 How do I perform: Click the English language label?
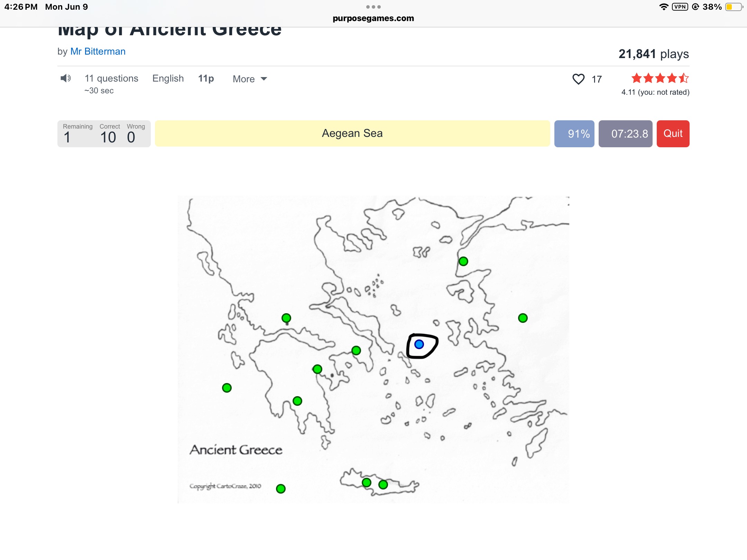pyautogui.click(x=168, y=78)
